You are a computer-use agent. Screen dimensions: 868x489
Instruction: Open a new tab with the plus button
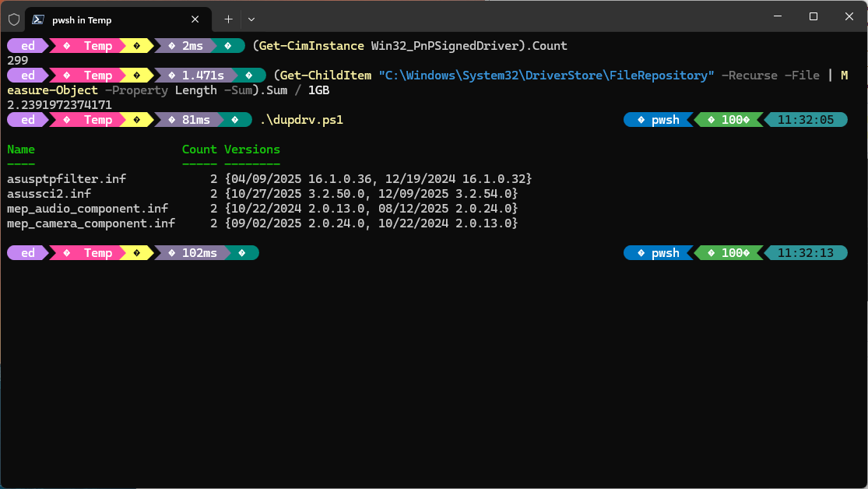[228, 19]
